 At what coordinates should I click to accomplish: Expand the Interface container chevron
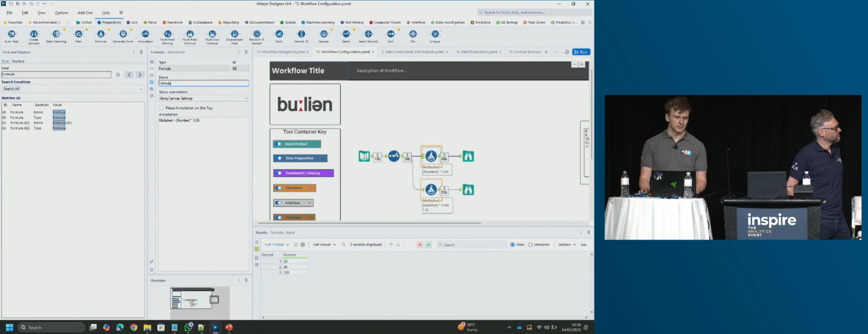309,202
